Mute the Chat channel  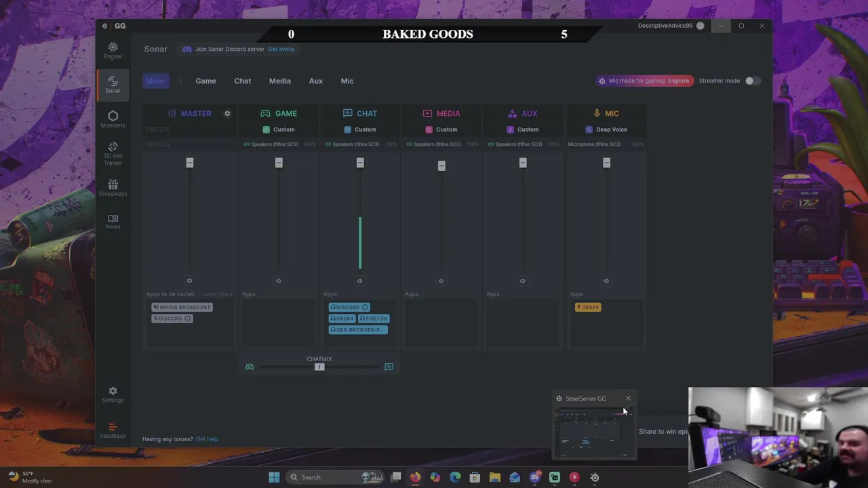coord(360,281)
